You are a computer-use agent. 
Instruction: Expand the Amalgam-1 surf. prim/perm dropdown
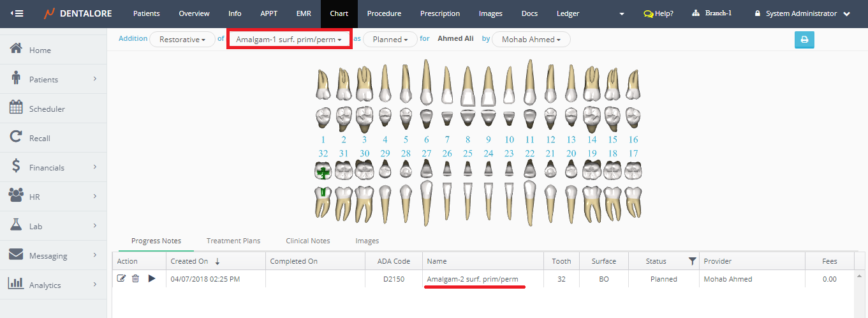click(x=289, y=40)
